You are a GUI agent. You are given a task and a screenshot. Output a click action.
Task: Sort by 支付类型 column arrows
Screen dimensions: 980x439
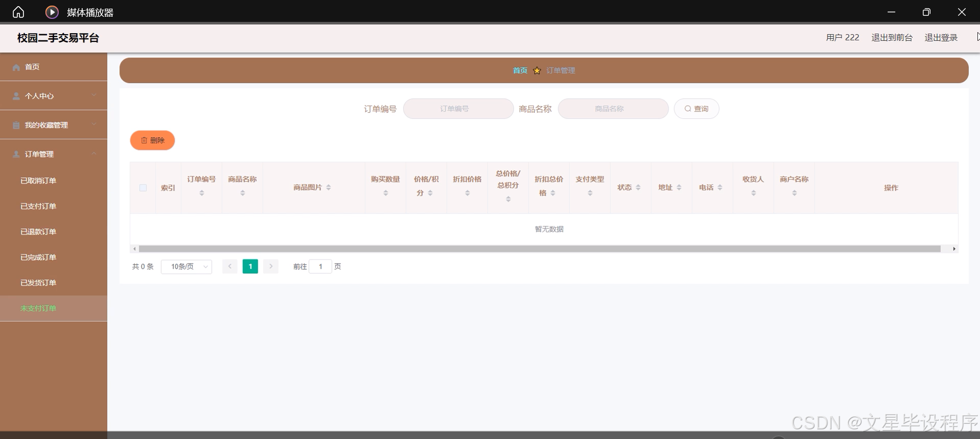tap(590, 193)
